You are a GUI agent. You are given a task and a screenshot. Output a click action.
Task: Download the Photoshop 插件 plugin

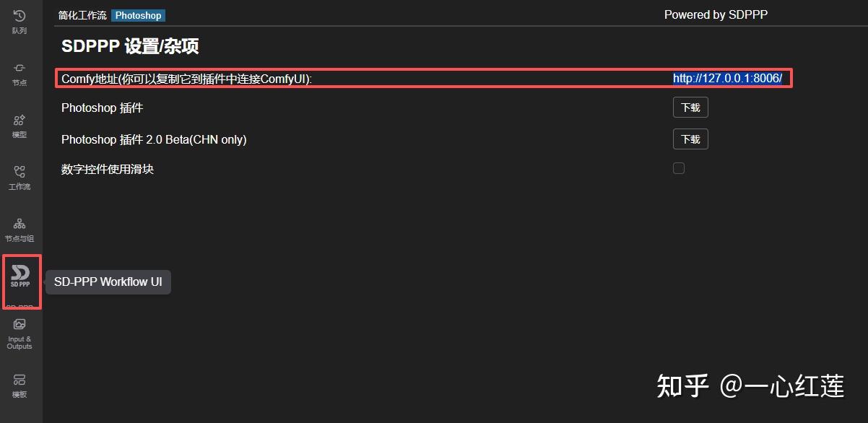(x=690, y=108)
